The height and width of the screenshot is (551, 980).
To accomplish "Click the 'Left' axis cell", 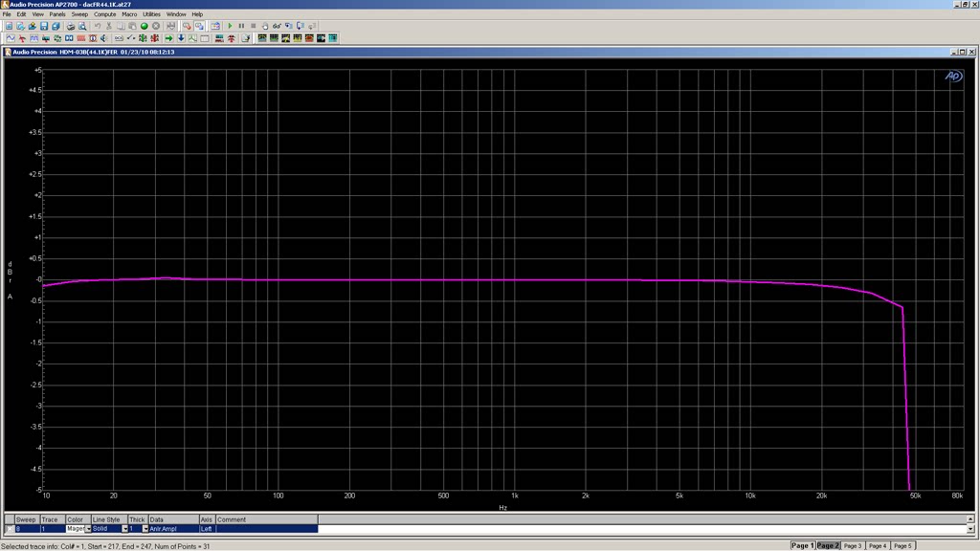I will pyautogui.click(x=207, y=528).
